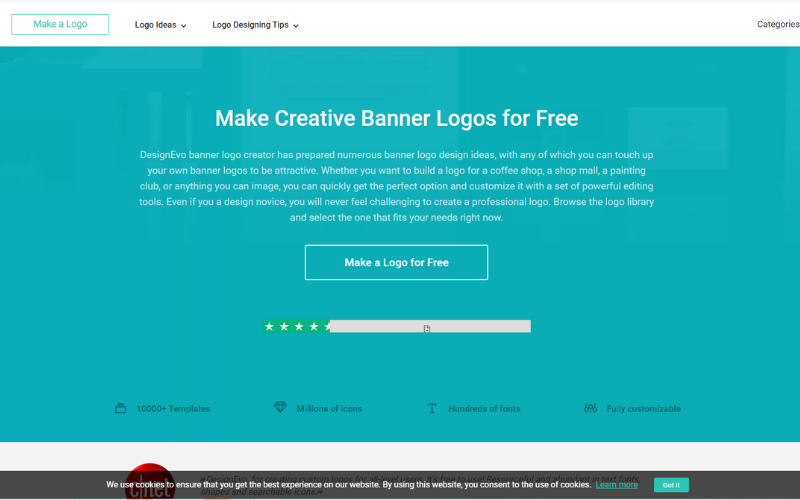The image size is (800, 500).
Task: Click the templates stack icon
Action: (x=120, y=408)
